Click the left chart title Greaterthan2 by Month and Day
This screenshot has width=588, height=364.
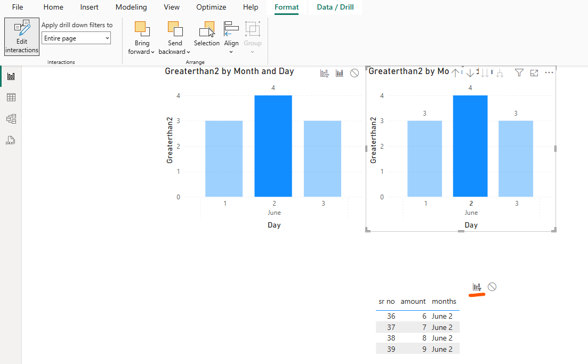230,71
